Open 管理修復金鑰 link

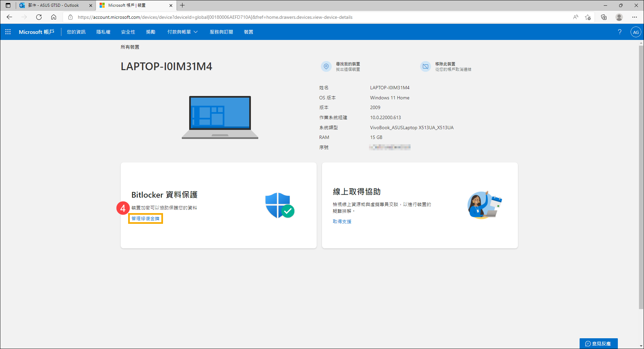(145, 218)
